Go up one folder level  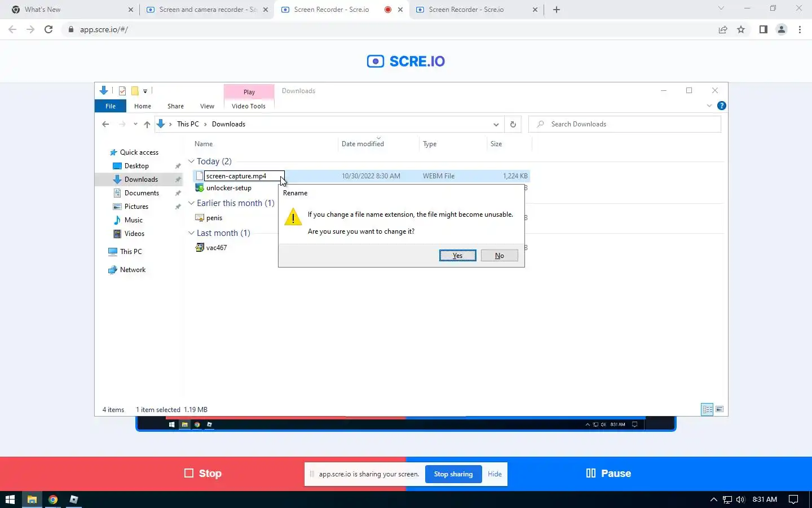click(147, 124)
